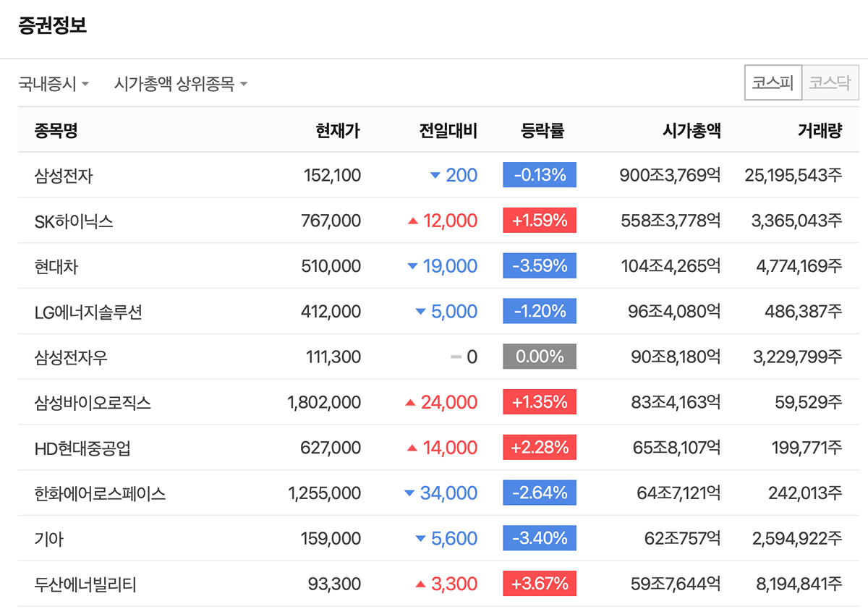Open the SK하이닉스 stock link
Viewport: 868px width, 609px height.
[74, 221]
